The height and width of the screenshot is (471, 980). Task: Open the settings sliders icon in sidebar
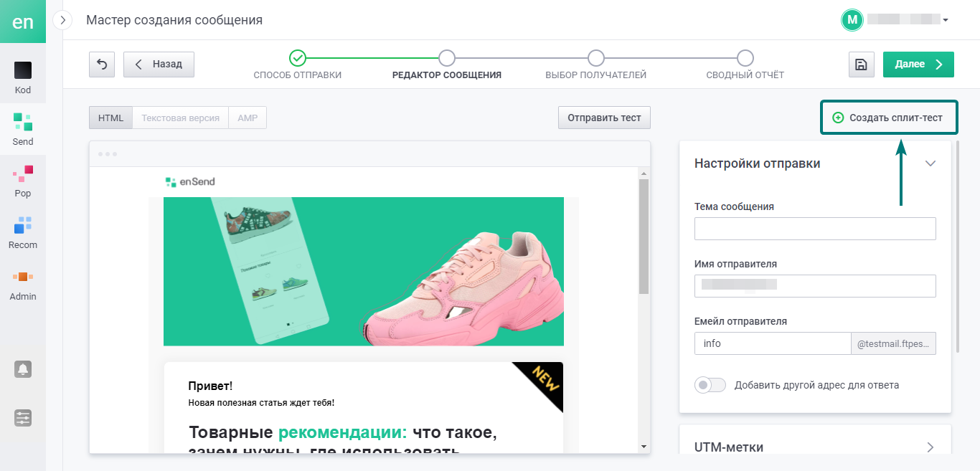[x=23, y=418]
